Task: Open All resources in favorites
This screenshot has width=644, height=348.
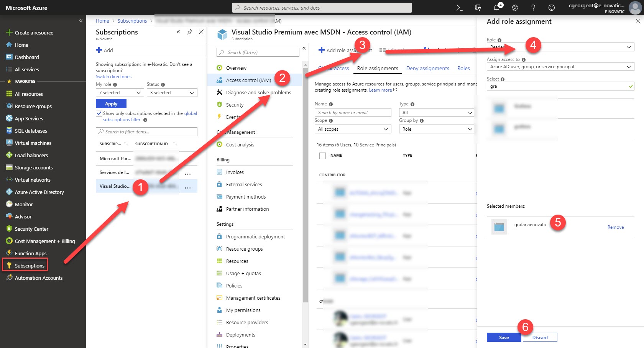Action: [29, 94]
